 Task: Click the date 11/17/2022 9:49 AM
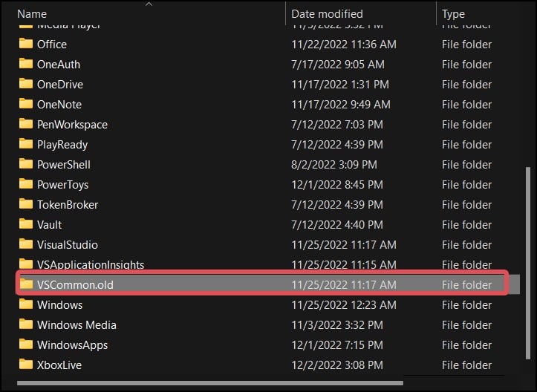pyautogui.click(x=341, y=105)
